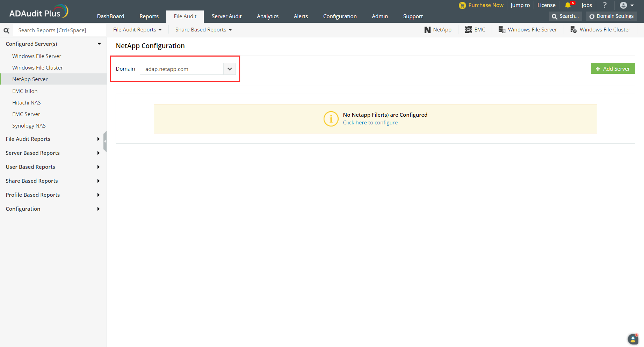Expand the File Audit Reports dropdown menu

137,30
